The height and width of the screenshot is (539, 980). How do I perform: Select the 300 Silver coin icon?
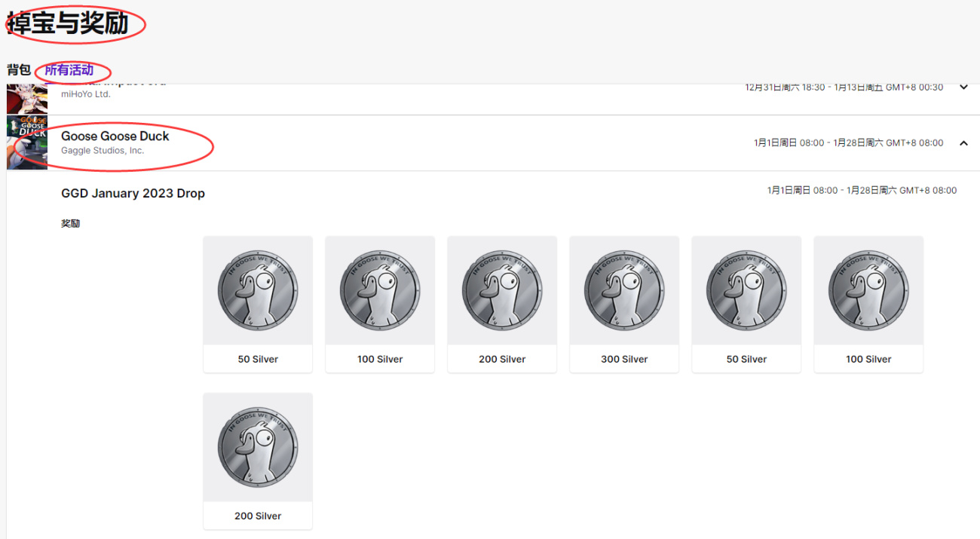624,290
